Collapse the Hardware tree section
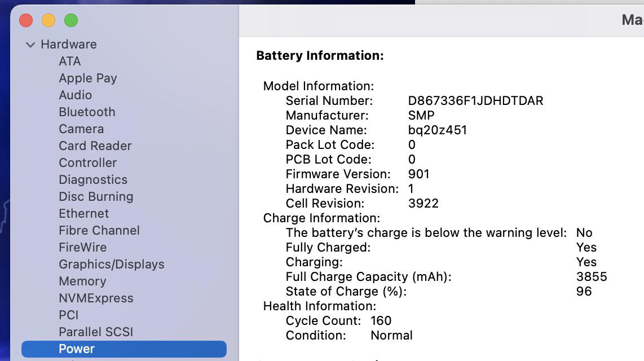 tap(30, 45)
